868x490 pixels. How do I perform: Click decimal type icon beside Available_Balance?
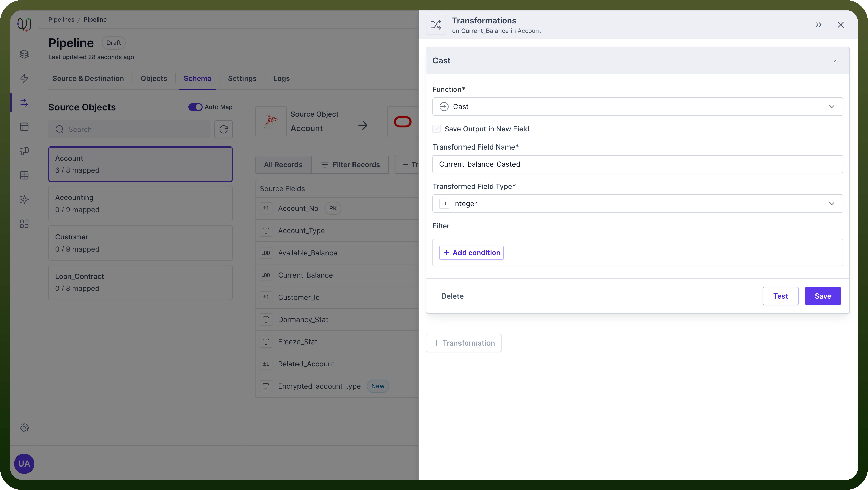pyautogui.click(x=266, y=253)
